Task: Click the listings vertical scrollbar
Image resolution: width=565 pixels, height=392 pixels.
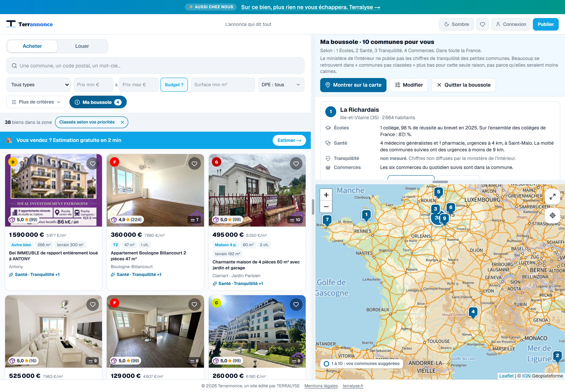Action: coord(313,207)
